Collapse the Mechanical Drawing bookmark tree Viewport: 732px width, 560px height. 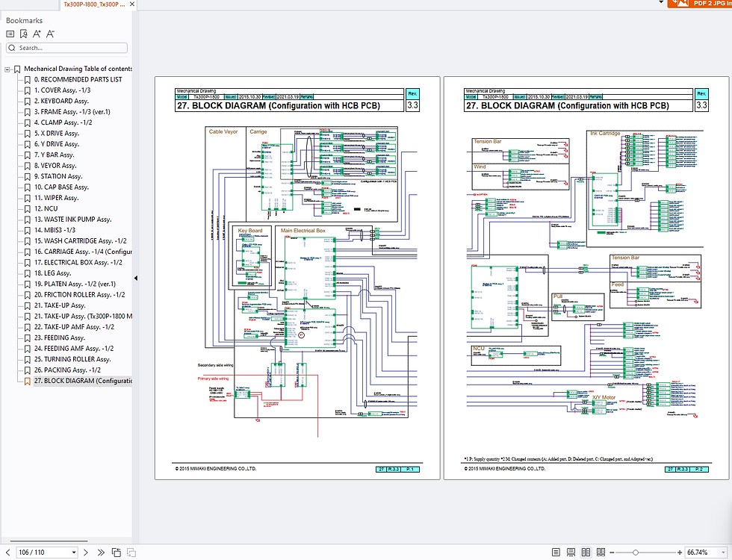[x=7, y=69]
